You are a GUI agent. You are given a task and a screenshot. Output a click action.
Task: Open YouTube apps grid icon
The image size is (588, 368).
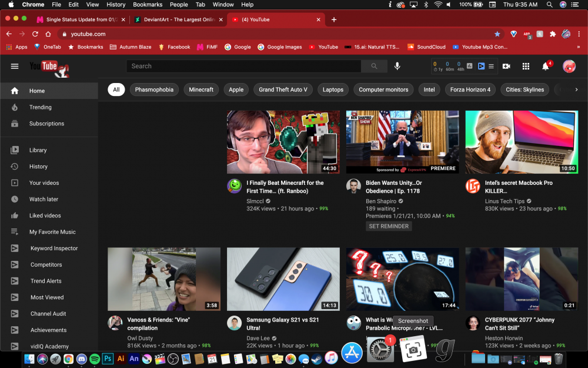[527, 66]
